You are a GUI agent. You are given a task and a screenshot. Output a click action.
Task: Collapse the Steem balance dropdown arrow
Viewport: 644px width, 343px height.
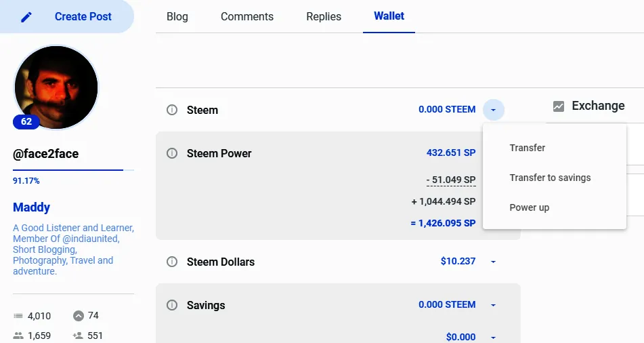coord(493,110)
